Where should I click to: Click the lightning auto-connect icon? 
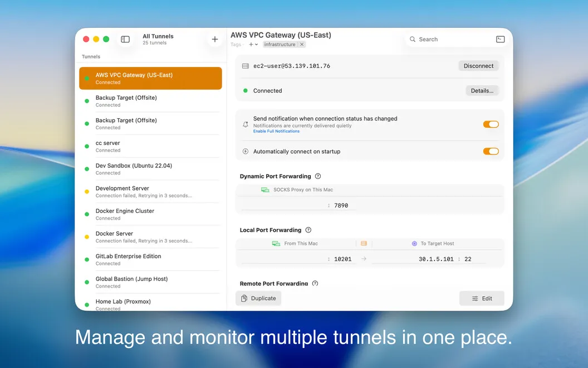245,151
